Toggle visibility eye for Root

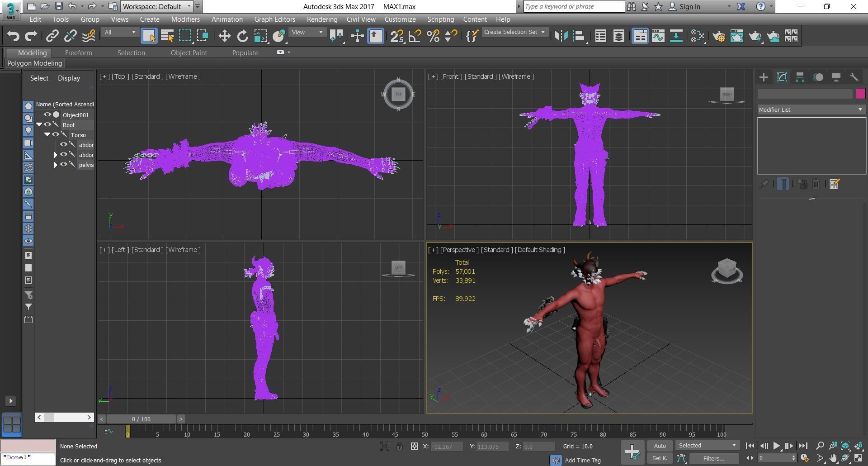click(x=47, y=125)
